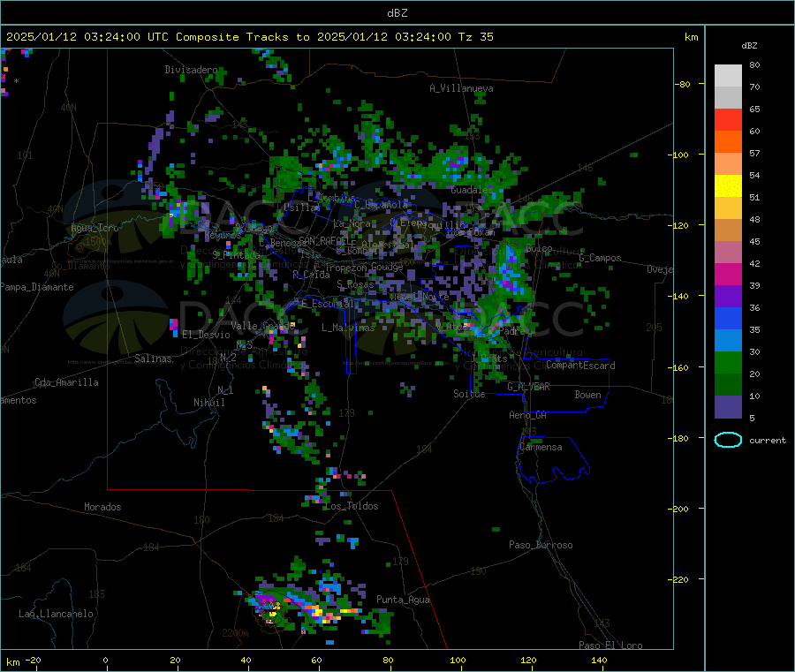Click the 'Punta_Agua' map label
This screenshot has width=795, height=672.
403,600
